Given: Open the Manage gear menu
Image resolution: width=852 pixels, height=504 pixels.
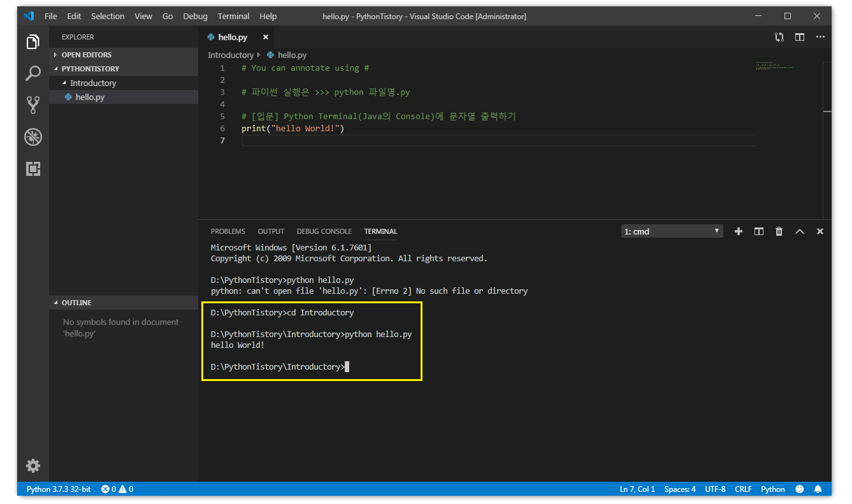Looking at the screenshot, I should (x=33, y=465).
